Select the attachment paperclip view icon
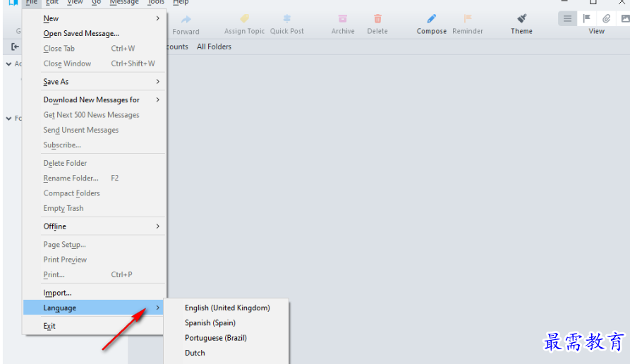This screenshot has width=630, height=364. (x=606, y=18)
